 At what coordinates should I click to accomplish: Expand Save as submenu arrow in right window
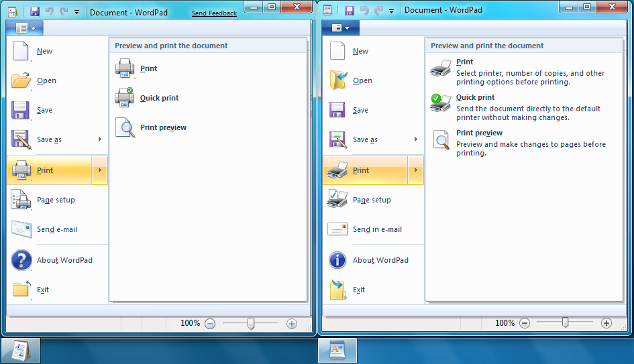[416, 139]
